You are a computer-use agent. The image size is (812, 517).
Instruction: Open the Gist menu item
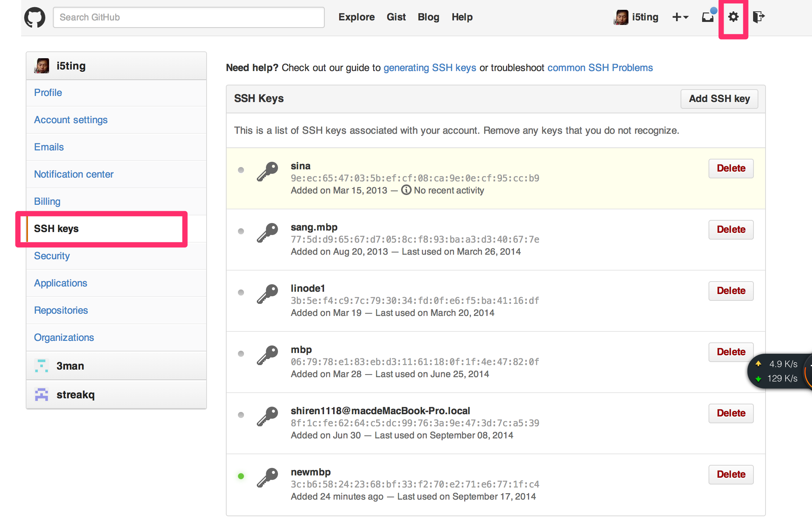tap(396, 17)
